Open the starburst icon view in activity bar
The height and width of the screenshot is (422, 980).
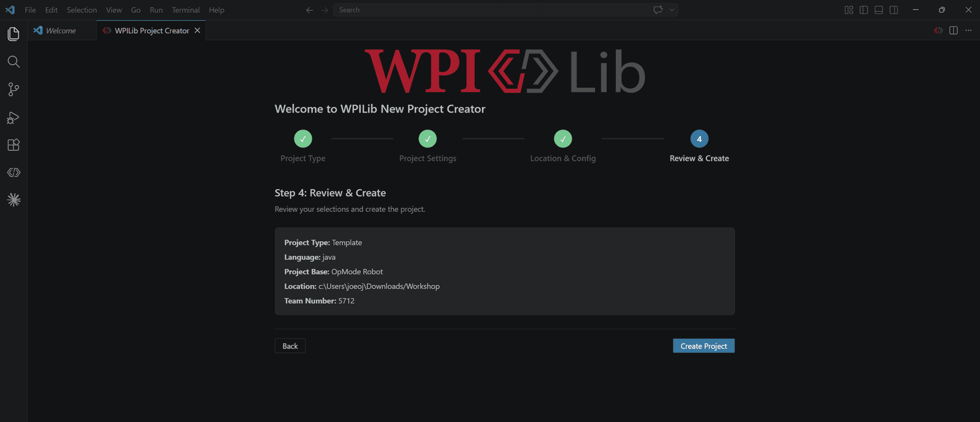[x=14, y=199]
